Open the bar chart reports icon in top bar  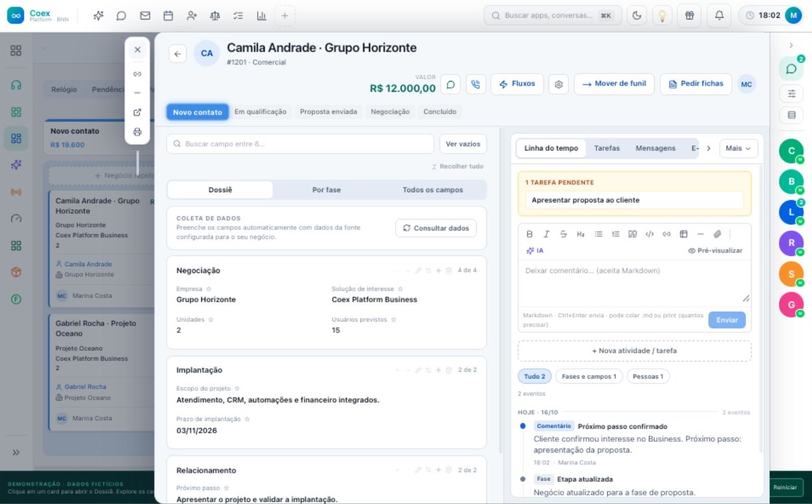[x=262, y=15]
